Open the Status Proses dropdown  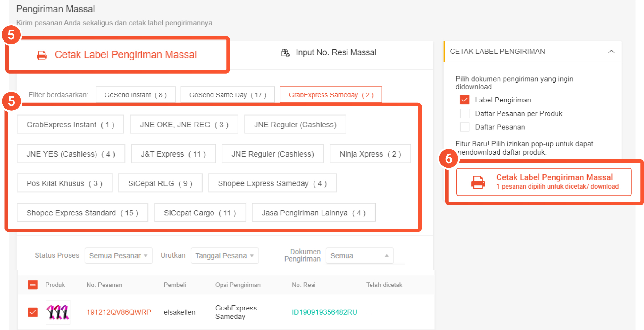click(x=118, y=256)
